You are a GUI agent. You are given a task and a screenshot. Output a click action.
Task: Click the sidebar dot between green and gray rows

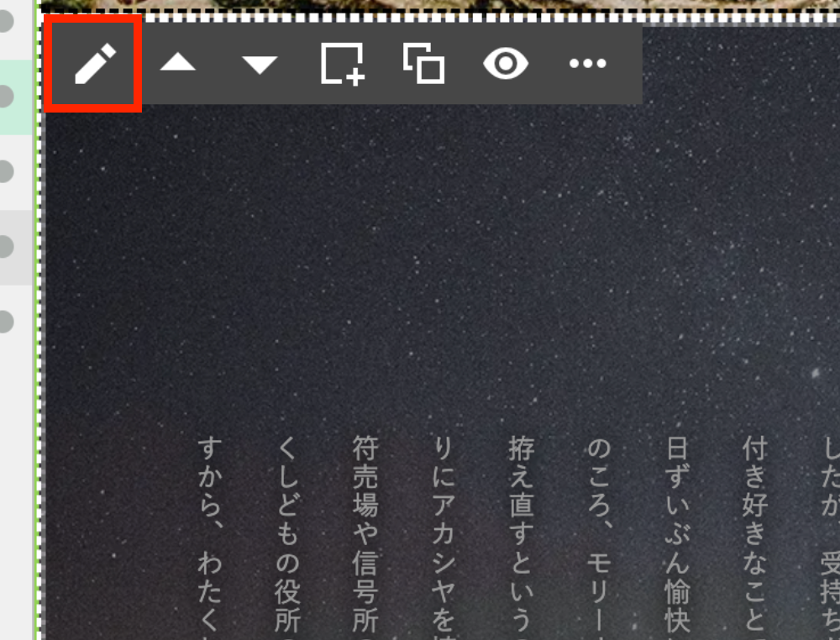click(x=5, y=171)
